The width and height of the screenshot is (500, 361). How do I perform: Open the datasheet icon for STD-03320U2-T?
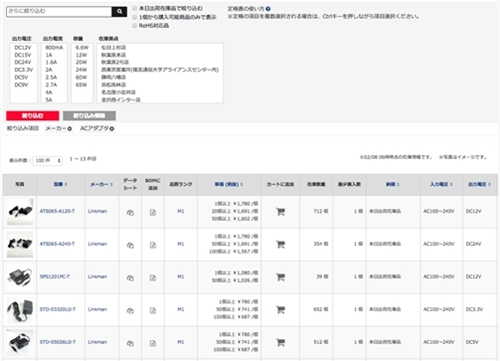point(130,311)
